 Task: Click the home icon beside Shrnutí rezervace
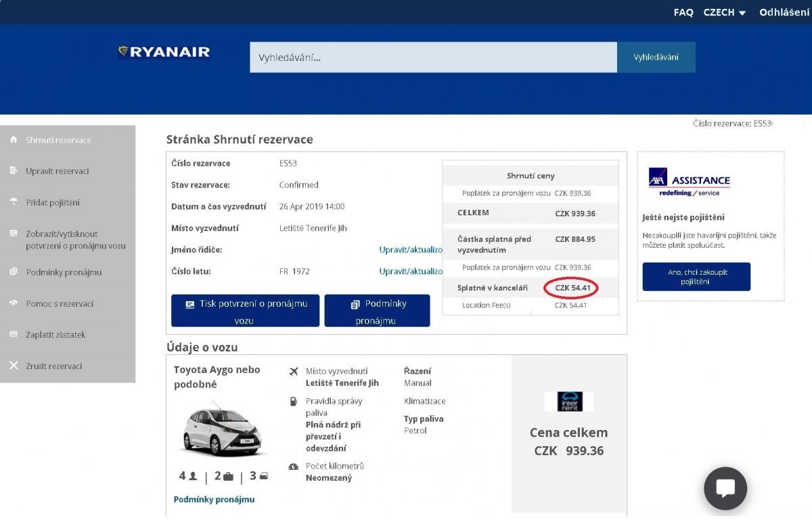coord(14,139)
